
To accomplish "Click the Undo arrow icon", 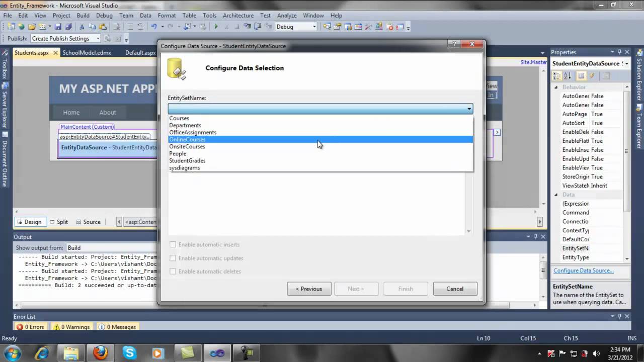I will (154, 27).
